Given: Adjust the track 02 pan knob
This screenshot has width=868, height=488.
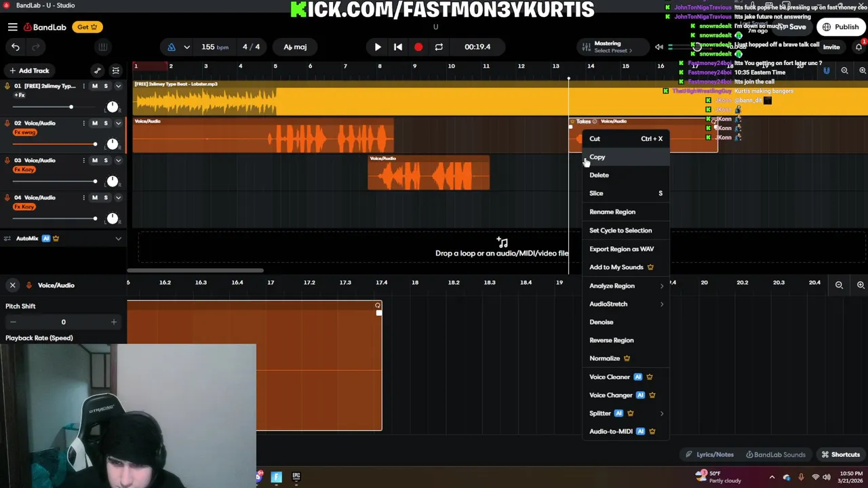Looking at the screenshot, I should (x=113, y=144).
